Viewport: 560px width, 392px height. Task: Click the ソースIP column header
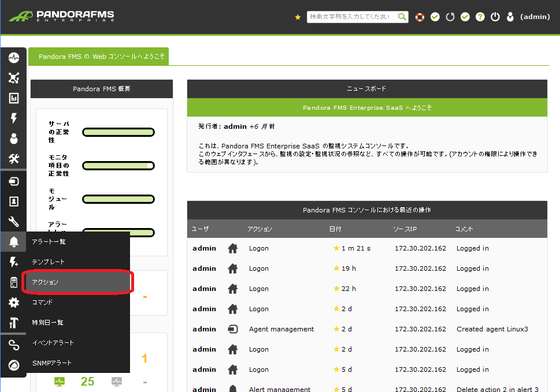(x=405, y=229)
